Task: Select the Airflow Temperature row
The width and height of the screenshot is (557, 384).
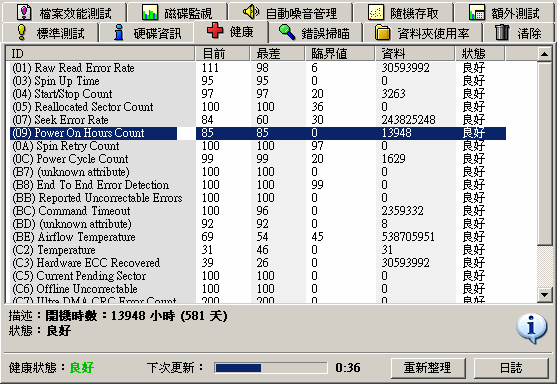Action: tap(258, 237)
